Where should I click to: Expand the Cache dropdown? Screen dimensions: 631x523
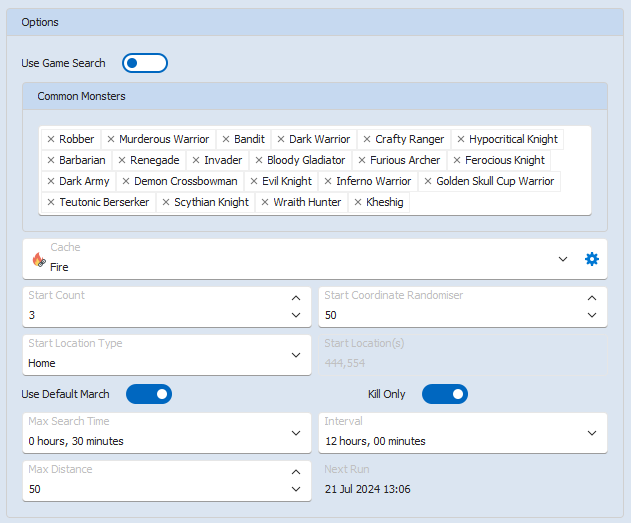pos(563,259)
